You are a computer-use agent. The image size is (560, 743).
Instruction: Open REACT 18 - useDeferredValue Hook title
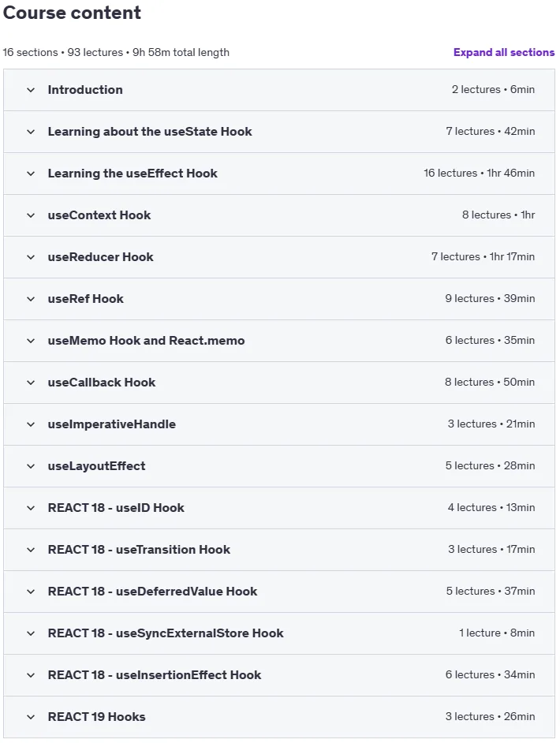pyautogui.click(x=152, y=592)
